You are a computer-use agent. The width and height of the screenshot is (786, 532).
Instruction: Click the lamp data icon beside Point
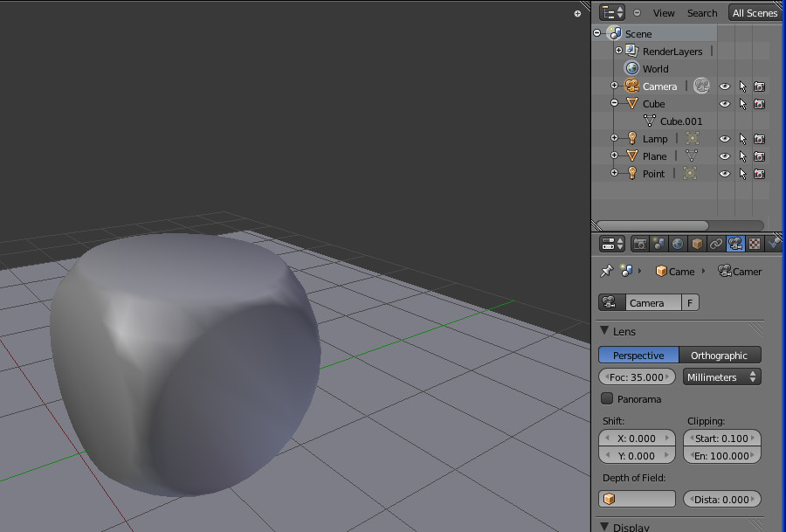tap(690, 173)
